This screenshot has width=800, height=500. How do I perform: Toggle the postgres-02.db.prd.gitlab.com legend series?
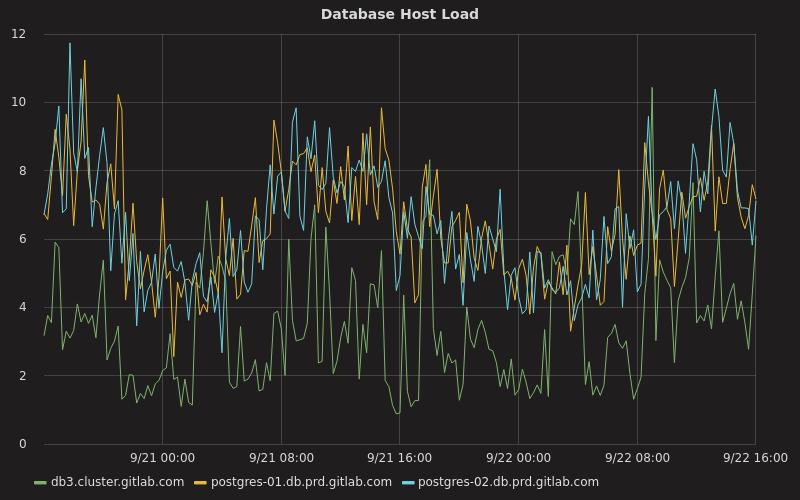pos(508,482)
